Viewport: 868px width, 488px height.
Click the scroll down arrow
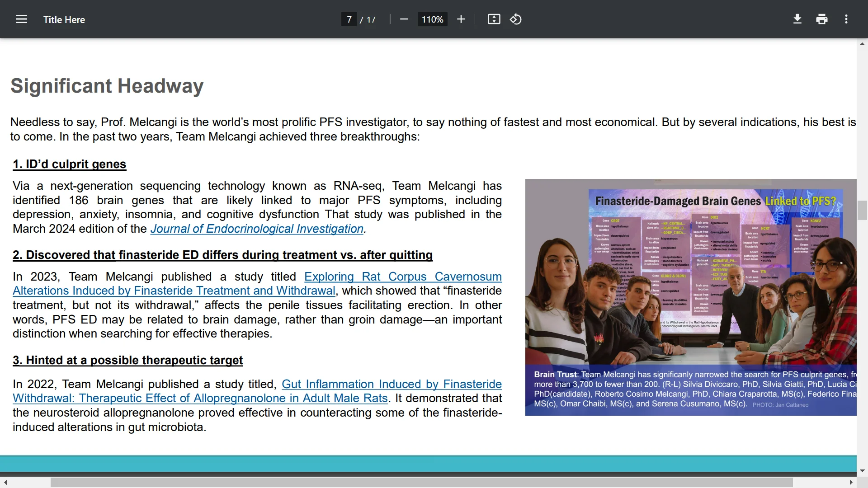(862, 471)
